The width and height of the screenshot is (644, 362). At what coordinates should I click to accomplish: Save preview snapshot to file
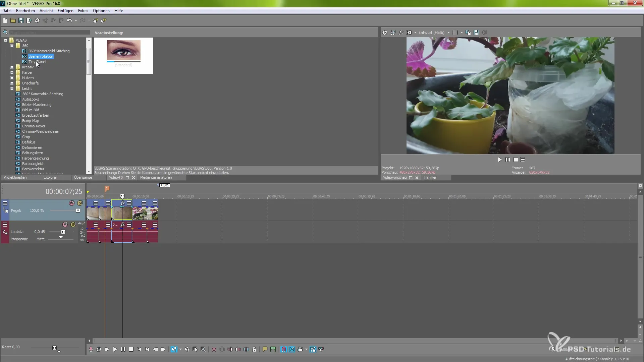point(476,33)
